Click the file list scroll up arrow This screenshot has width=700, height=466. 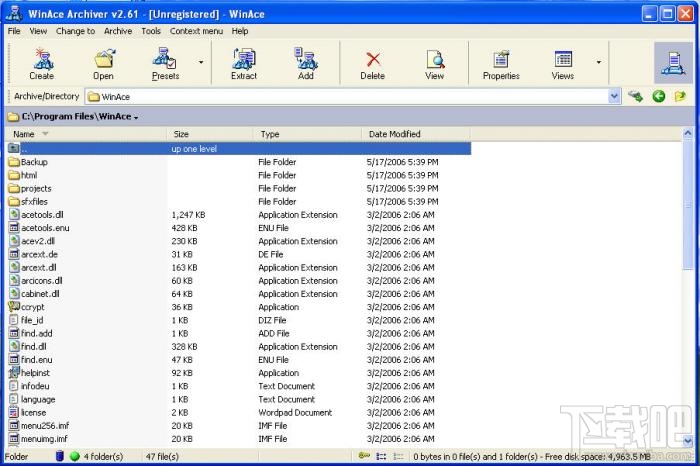(x=688, y=133)
